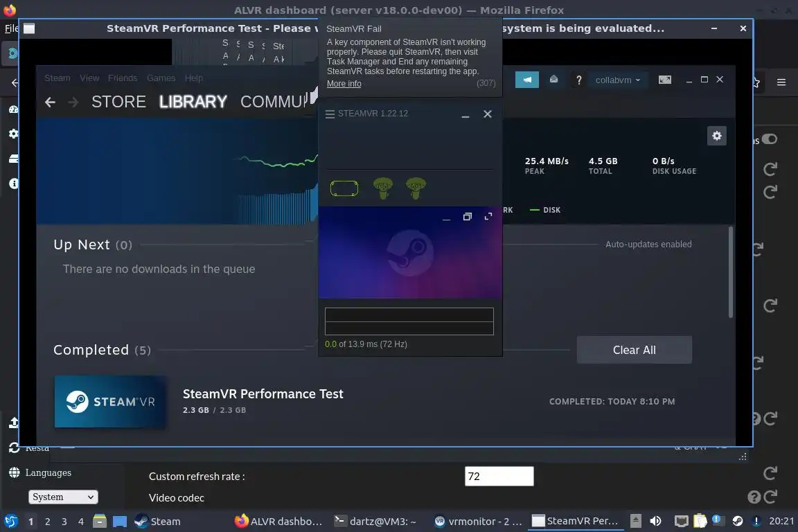Open ALVR dashboard gauge sidebar icon
This screenshot has width=798, height=532.
(x=14, y=109)
